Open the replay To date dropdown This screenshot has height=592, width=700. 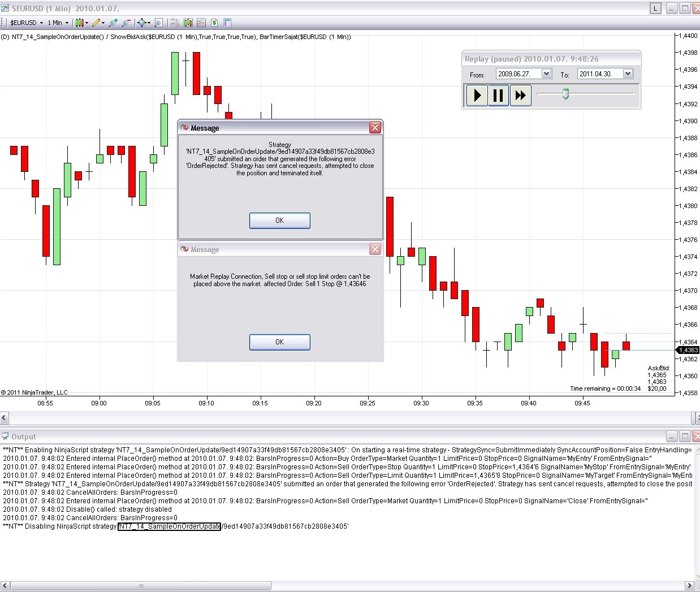pyautogui.click(x=628, y=74)
